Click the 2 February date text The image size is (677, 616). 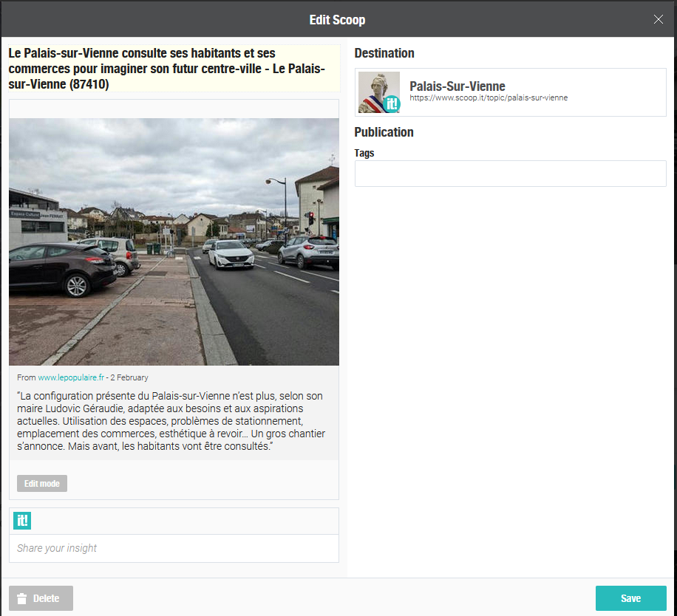click(x=129, y=377)
